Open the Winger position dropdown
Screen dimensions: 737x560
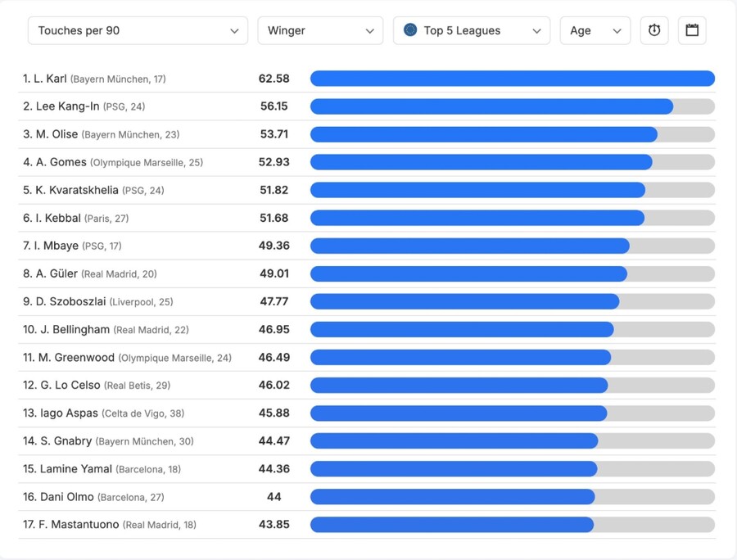(320, 30)
